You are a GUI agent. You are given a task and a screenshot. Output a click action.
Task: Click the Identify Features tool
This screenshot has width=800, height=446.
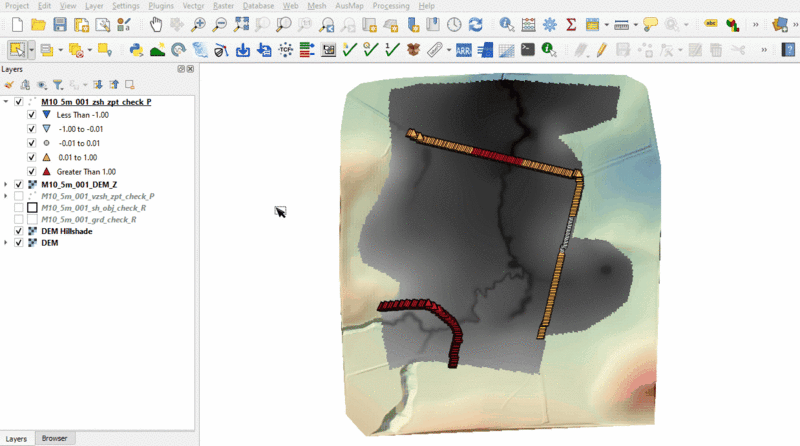[x=507, y=24]
